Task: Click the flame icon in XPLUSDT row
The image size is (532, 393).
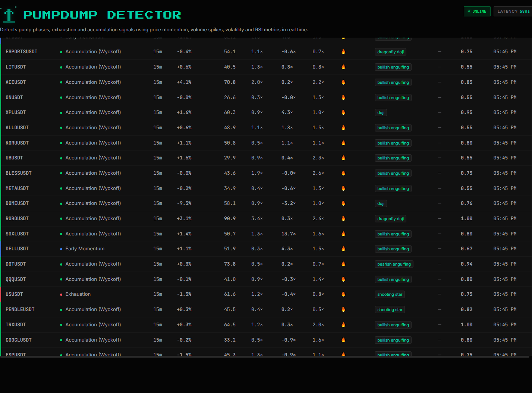Action: 343,112
